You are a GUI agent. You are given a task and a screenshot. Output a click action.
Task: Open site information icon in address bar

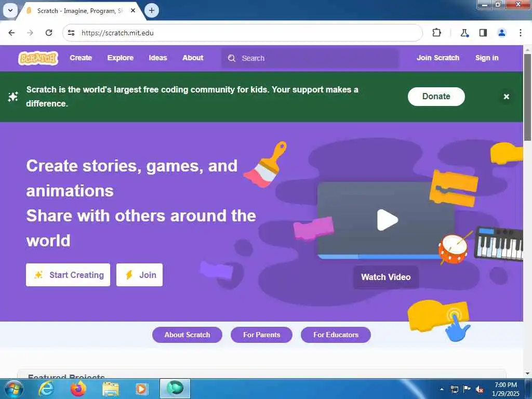71,33
